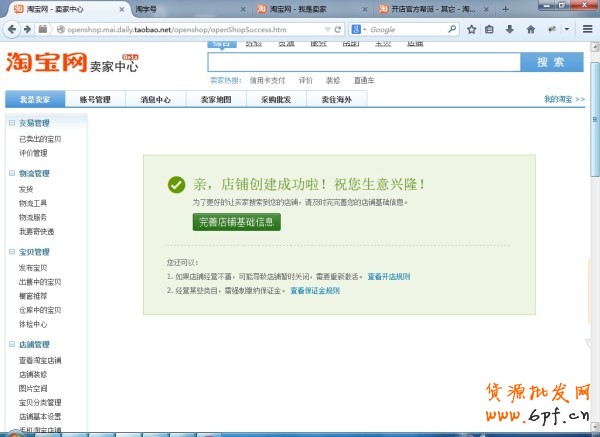Click the Taobao search input field

(362, 62)
